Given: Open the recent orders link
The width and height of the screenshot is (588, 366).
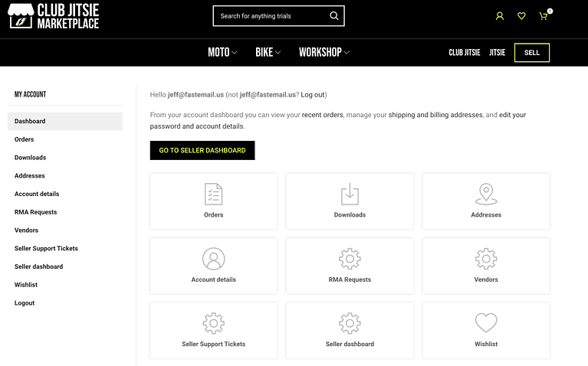Looking at the screenshot, I should [322, 115].
